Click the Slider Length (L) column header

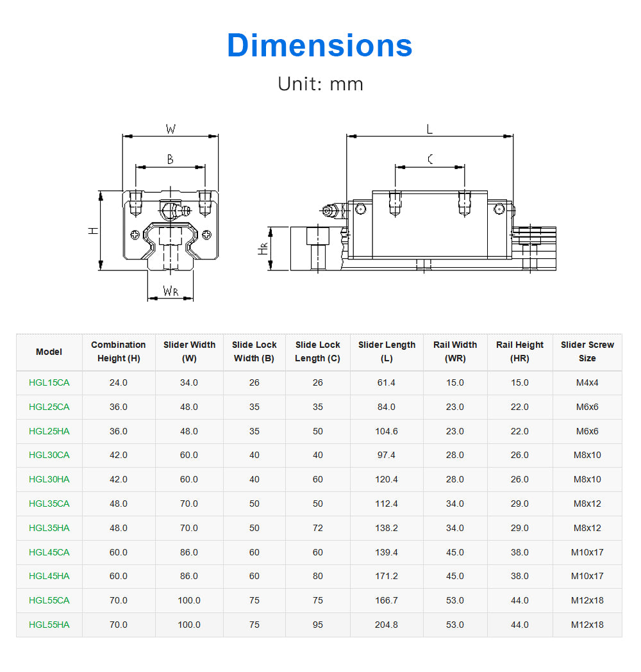tap(387, 352)
